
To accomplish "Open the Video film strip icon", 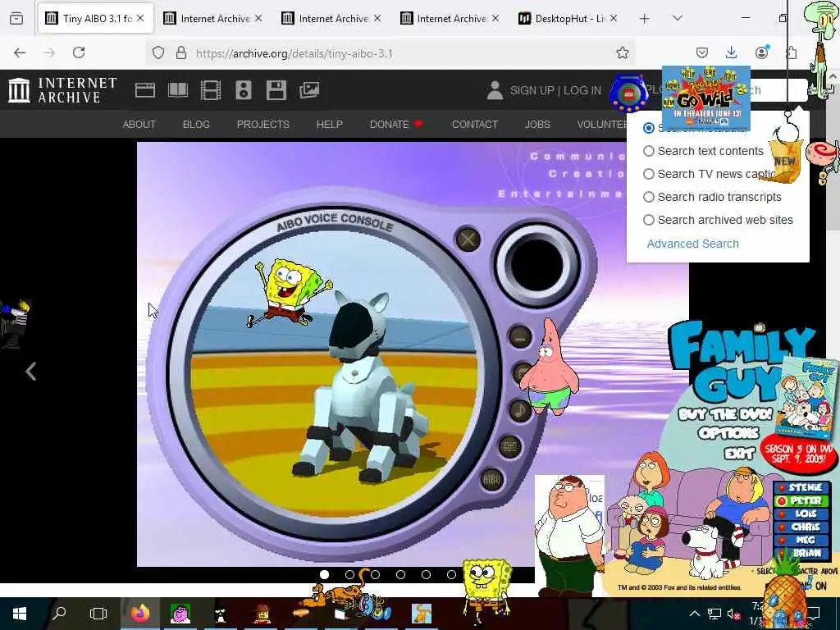I will point(211,90).
